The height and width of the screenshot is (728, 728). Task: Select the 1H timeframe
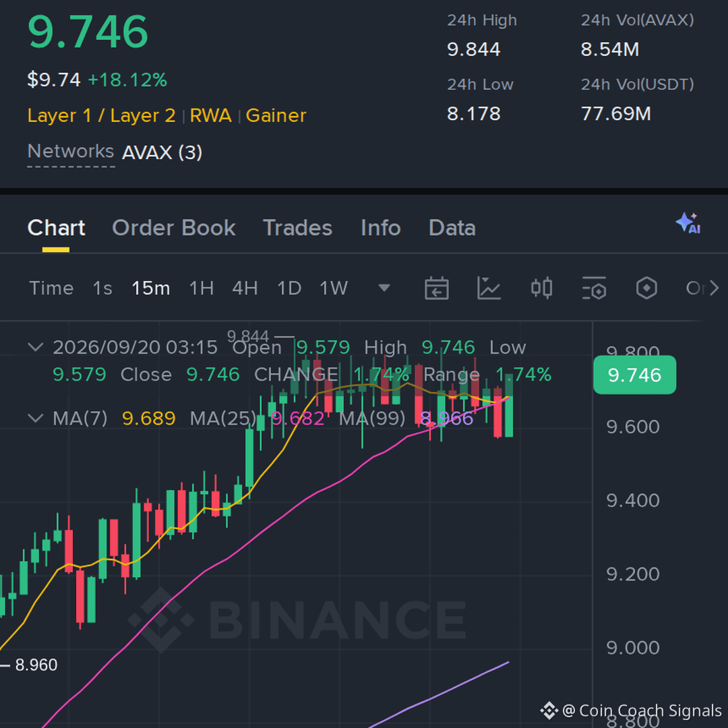pyautogui.click(x=202, y=289)
